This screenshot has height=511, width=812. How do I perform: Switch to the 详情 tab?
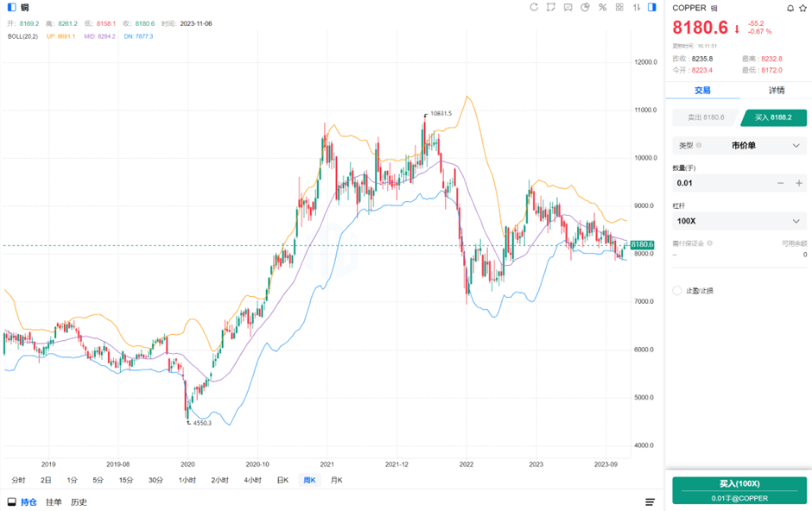point(776,91)
